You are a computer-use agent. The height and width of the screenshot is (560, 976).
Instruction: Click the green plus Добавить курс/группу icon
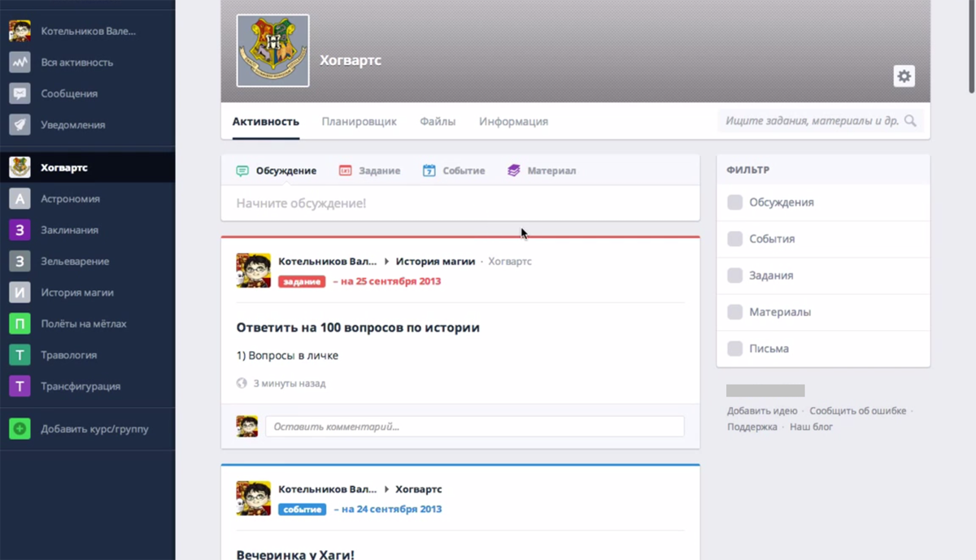[x=20, y=429]
